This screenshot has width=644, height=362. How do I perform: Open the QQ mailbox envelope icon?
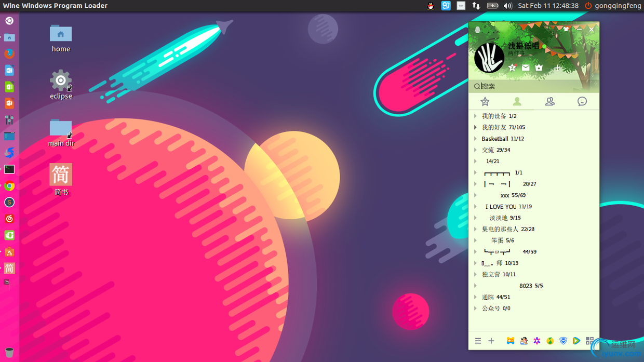526,68
